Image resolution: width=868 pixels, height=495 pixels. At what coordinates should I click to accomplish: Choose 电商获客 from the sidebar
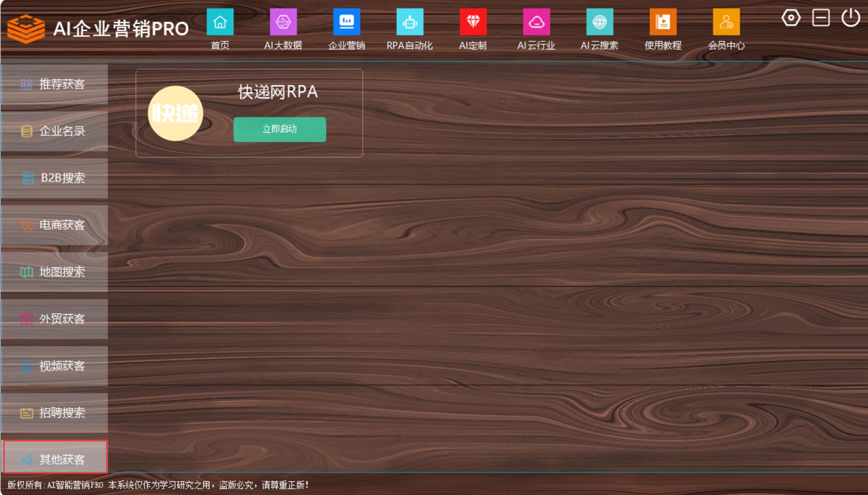tap(55, 225)
